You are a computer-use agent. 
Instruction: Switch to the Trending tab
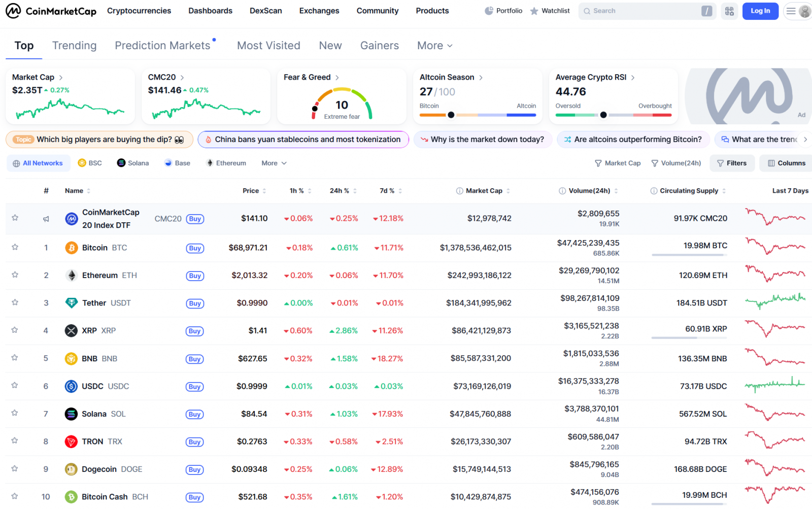click(x=74, y=45)
